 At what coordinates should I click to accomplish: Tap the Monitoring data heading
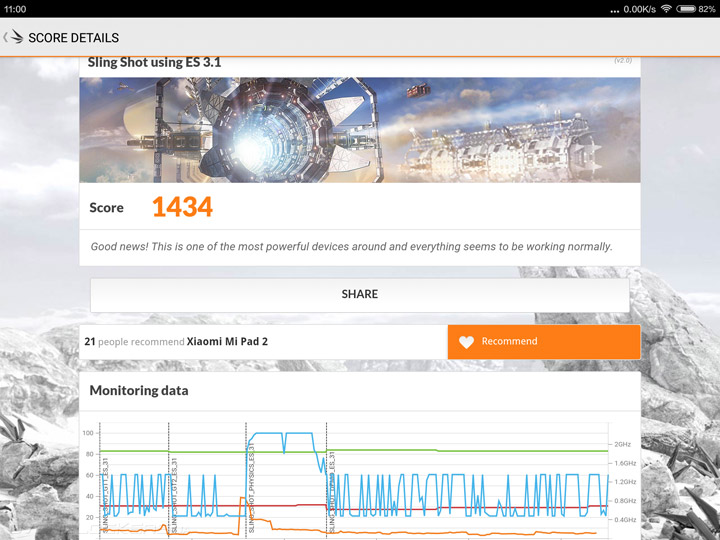(139, 391)
